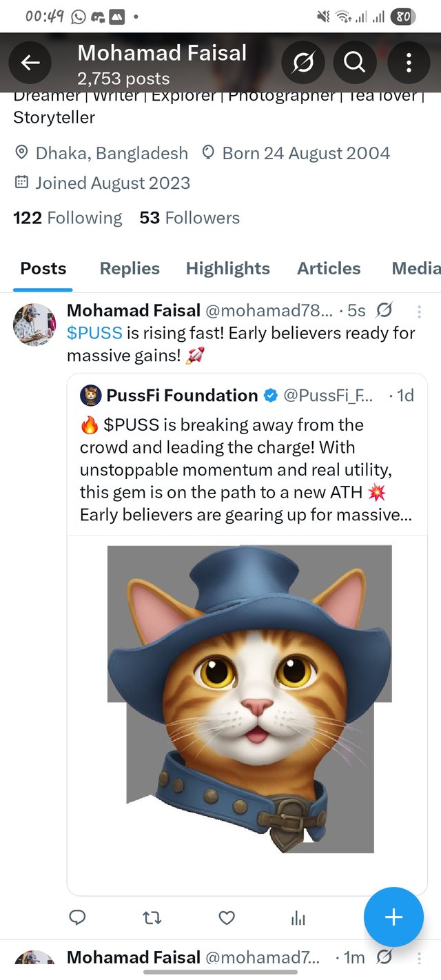
Task: Tap the back arrow button
Action: (30, 63)
